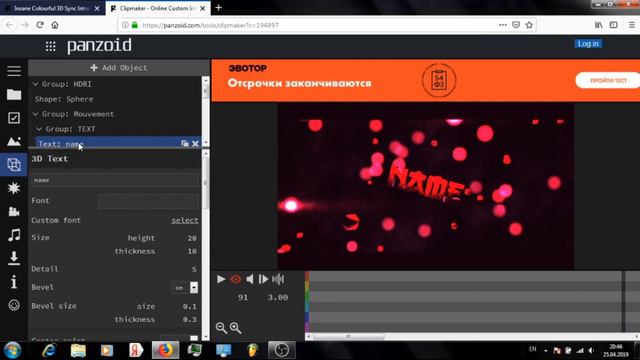Edit the Size height value 20

tap(192, 238)
